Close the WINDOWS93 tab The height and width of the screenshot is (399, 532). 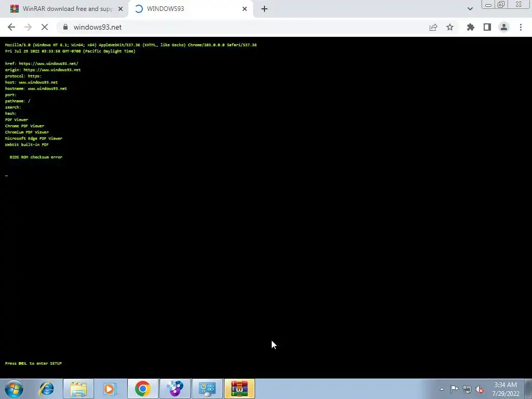tap(245, 9)
